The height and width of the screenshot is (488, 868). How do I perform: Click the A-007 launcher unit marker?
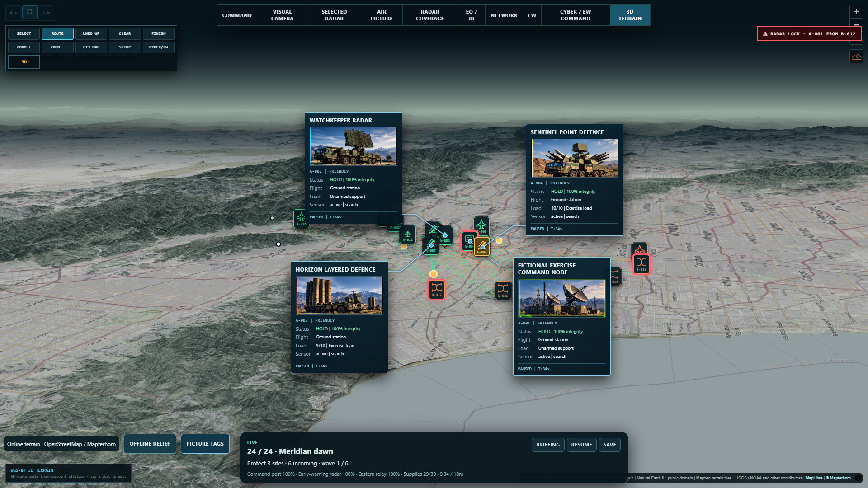tap(431, 245)
